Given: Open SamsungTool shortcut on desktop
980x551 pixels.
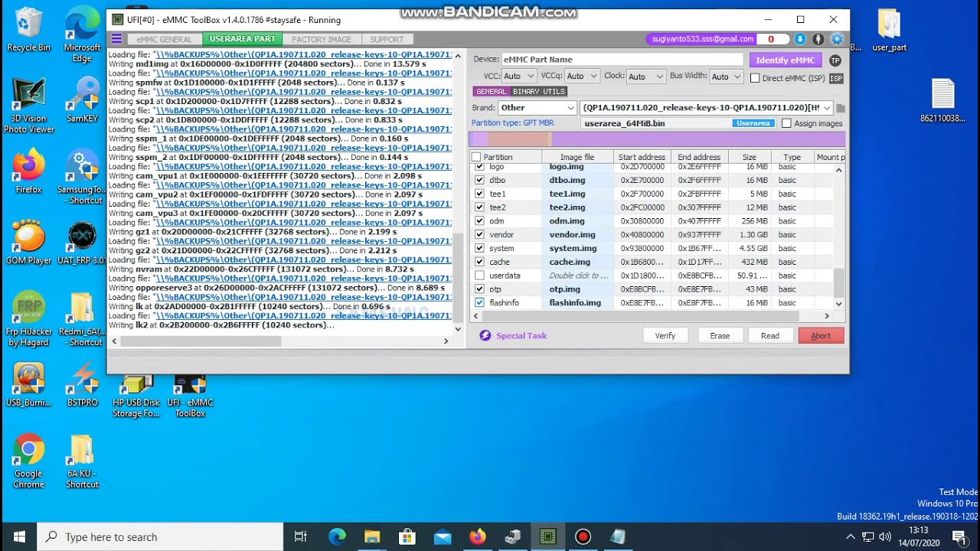Looking at the screenshot, I should tap(82, 178).
